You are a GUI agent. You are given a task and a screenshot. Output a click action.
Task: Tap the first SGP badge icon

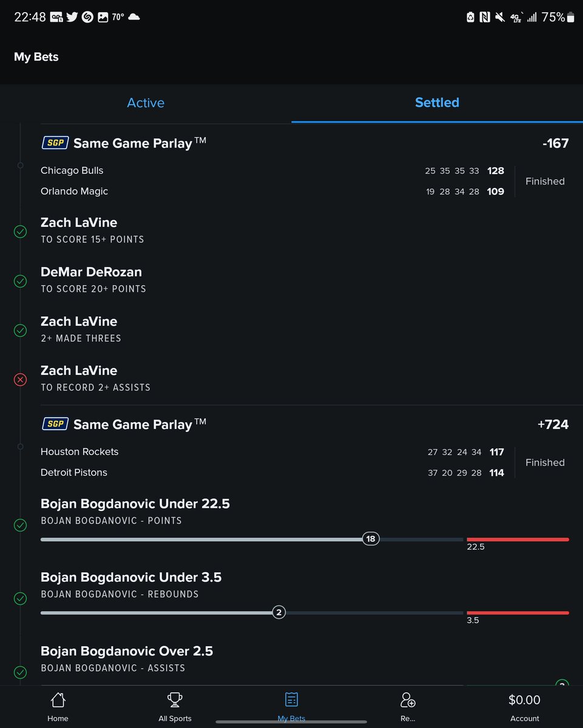(55, 143)
